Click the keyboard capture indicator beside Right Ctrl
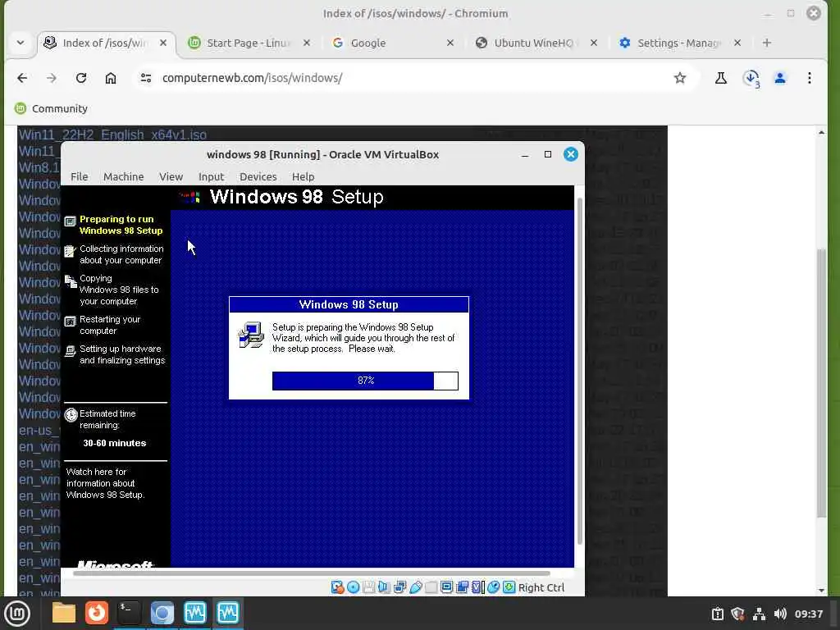 pyautogui.click(x=509, y=587)
